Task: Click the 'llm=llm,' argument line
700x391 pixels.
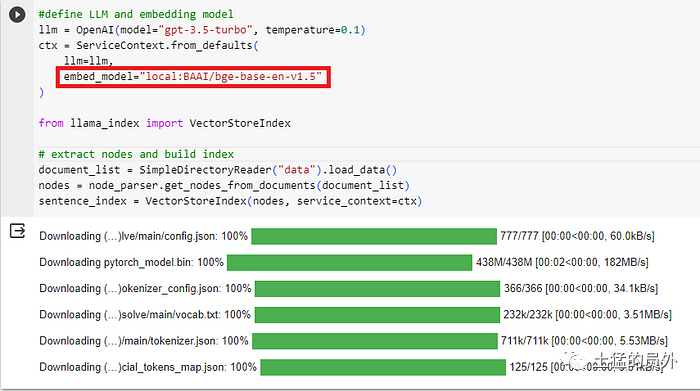Action: [x=88, y=61]
